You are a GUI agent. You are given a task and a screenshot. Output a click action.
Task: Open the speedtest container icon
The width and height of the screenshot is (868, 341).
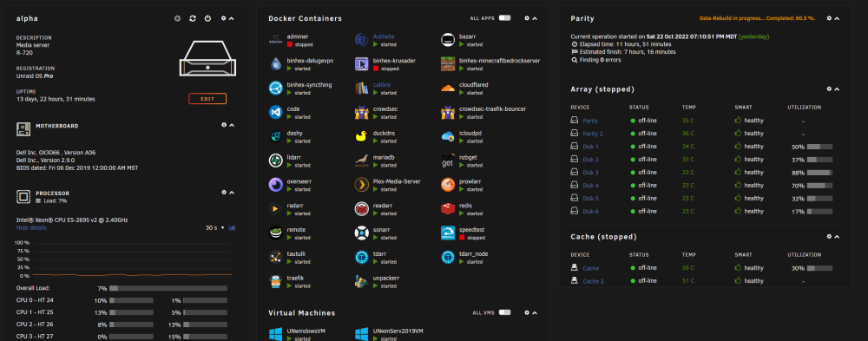[447, 233]
